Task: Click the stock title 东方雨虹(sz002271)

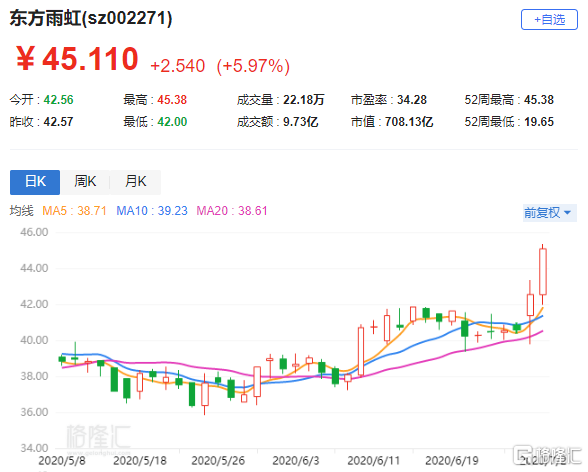Action: 91,18
